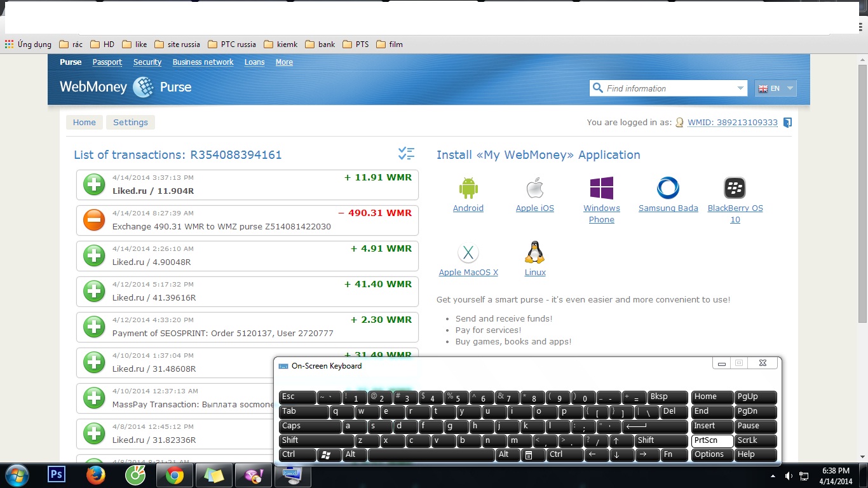Show hidden icons in the system tray

(x=773, y=476)
